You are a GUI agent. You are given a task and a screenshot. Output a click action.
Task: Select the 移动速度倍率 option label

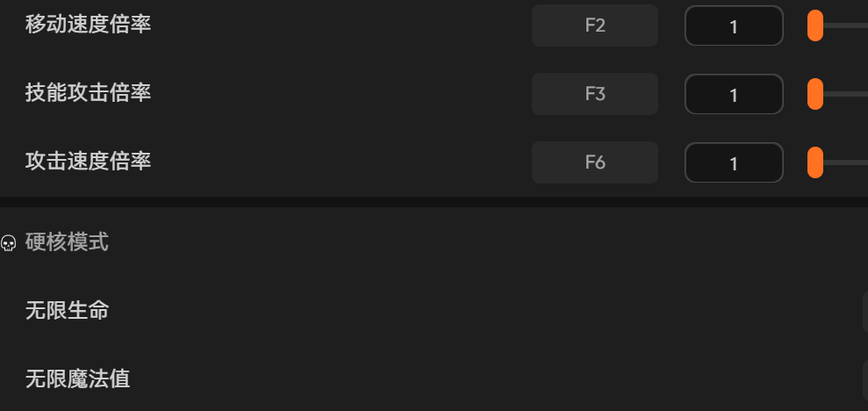coord(88,25)
